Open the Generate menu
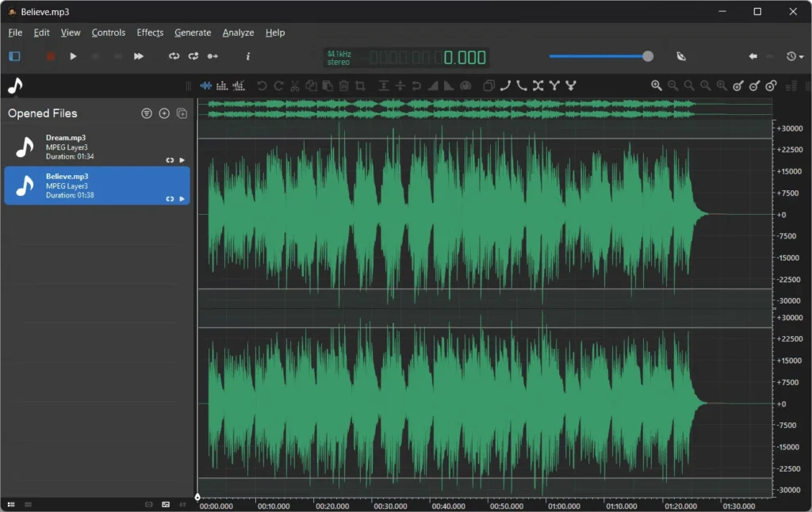 coord(193,32)
